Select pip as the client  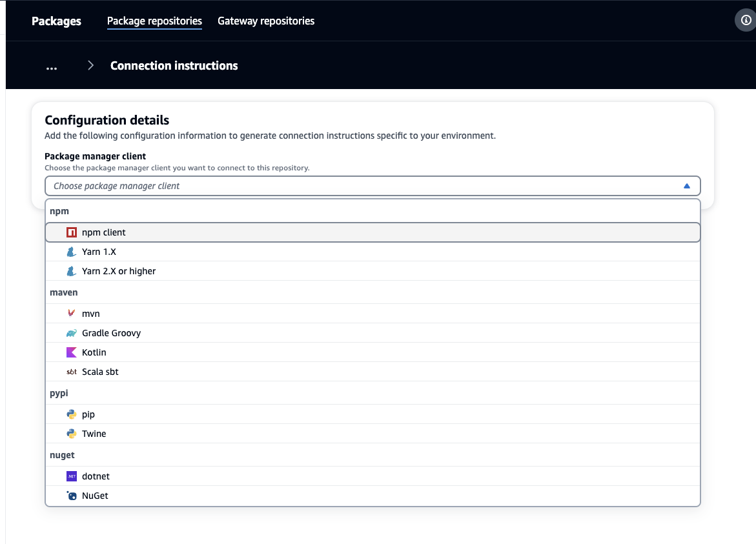click(x=373, y=414)
